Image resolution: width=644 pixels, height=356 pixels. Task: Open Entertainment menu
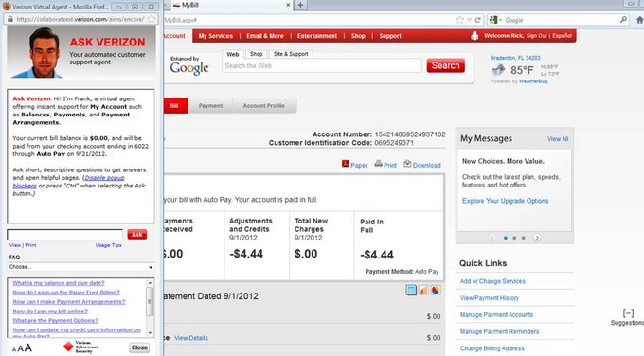click(x=317, y=36)
